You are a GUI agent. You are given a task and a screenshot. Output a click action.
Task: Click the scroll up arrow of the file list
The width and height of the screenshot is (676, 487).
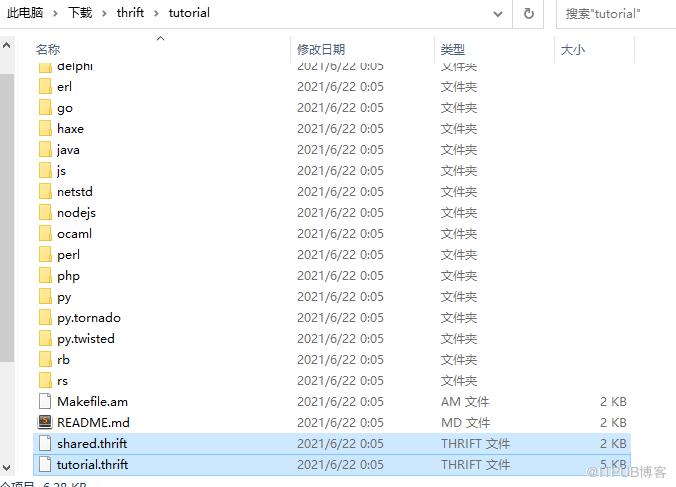pos(7,45)
